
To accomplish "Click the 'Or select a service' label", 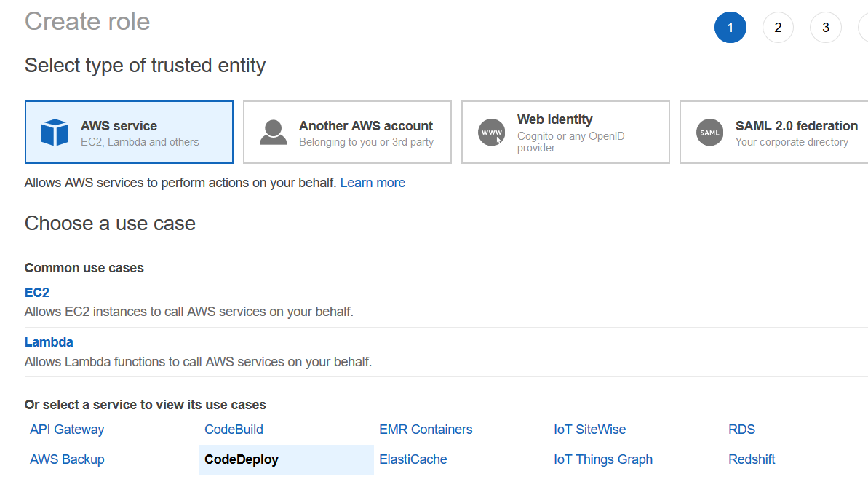I will [x=146, y=405].
